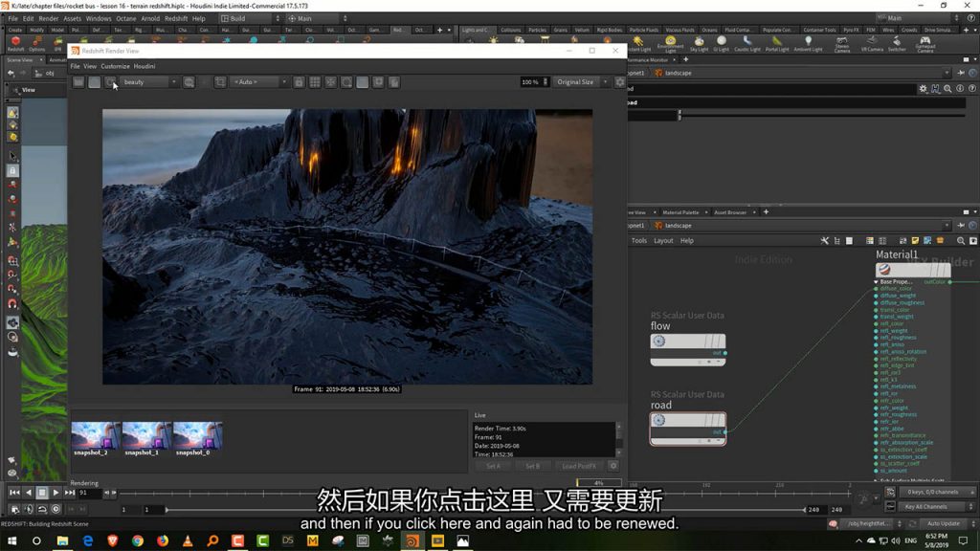980x551 pixels.
Task: Click the Sky Light shelf tool
Action: (700, 44)
